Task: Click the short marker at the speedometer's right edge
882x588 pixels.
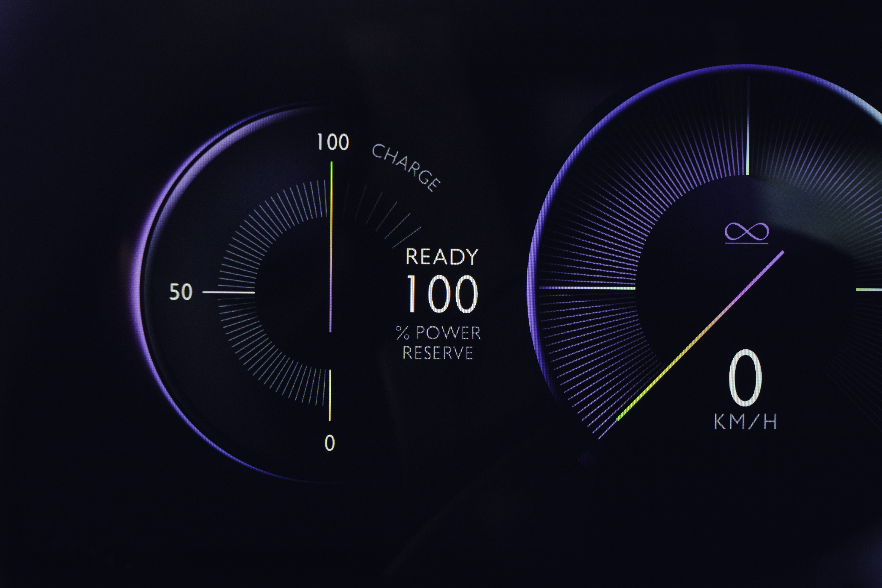Action: 868,290
